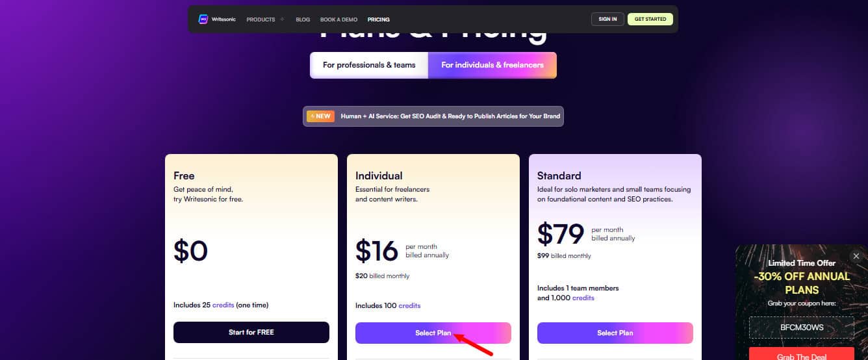The width and height of the screenshot is (868, 360).
Task: Click the BFCM30WS coupon code box
Action: pyautogui.click(x=801, y=328)
